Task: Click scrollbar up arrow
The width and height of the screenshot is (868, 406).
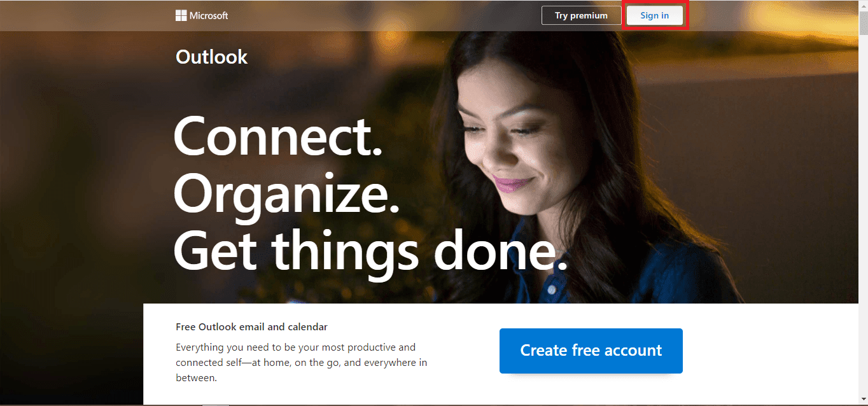Action: tap(863, 5)
